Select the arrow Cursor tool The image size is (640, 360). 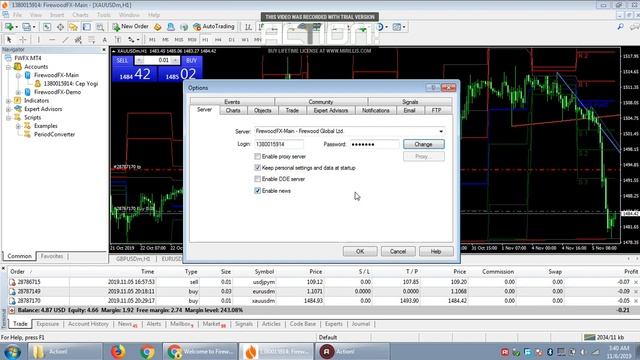point(9,40)
